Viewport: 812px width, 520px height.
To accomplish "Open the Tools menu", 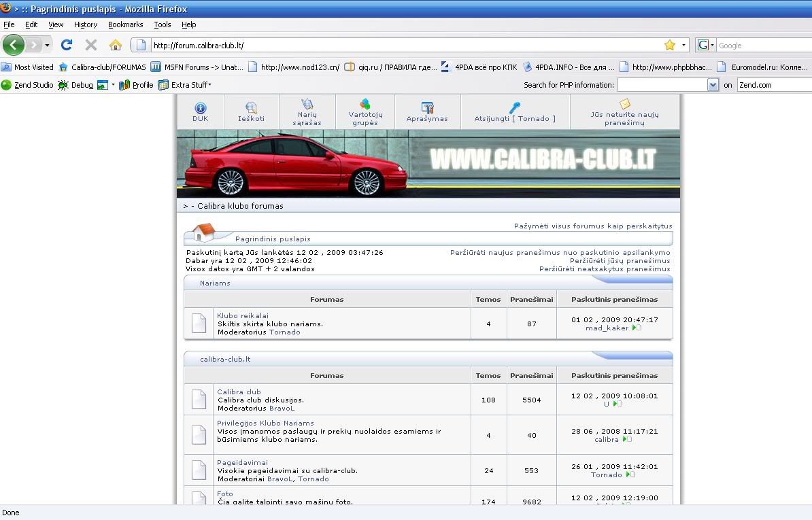I will coord(162,24).
